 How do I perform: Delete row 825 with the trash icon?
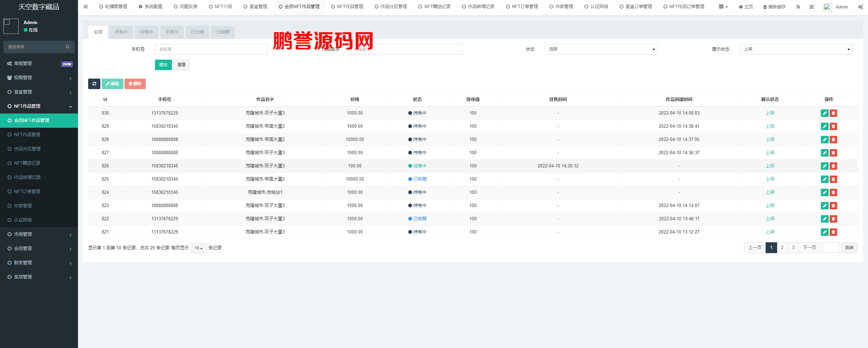point(833,179)
